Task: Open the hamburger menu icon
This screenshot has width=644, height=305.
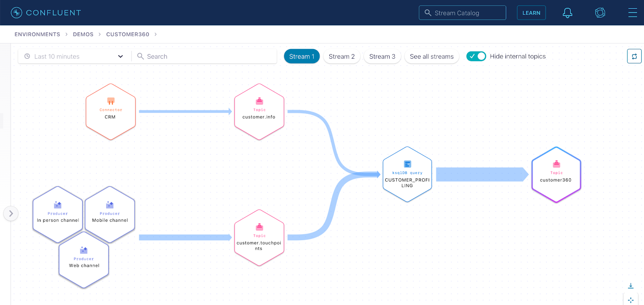Action: [x=633, y=13]
